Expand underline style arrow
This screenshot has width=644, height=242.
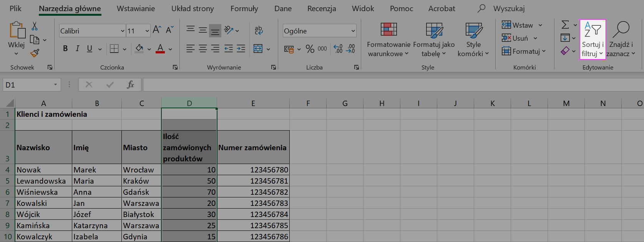tap(100, 49)
